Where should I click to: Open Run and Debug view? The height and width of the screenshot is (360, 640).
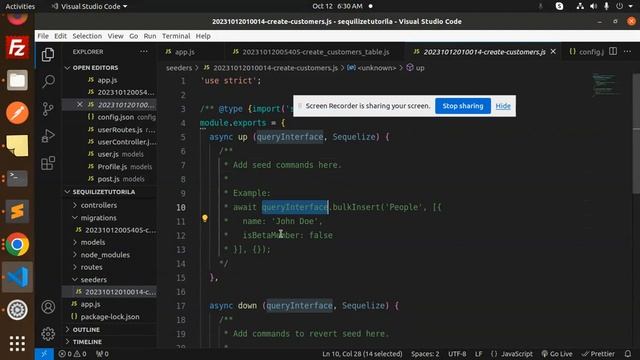(48, 136)
